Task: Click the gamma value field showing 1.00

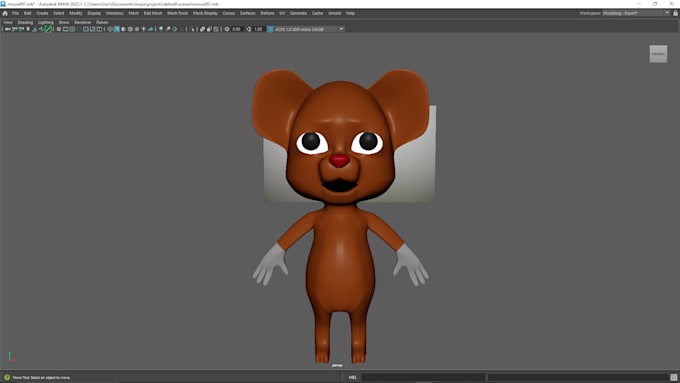Action: 258,29
